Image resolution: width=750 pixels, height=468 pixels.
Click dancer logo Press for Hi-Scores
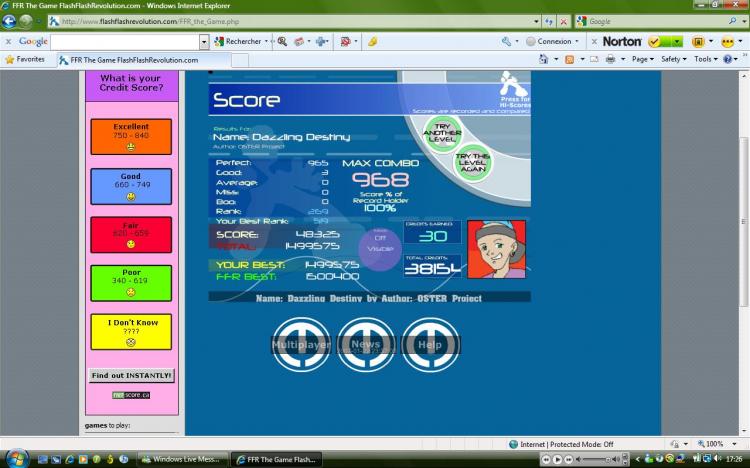click(514, 89)
